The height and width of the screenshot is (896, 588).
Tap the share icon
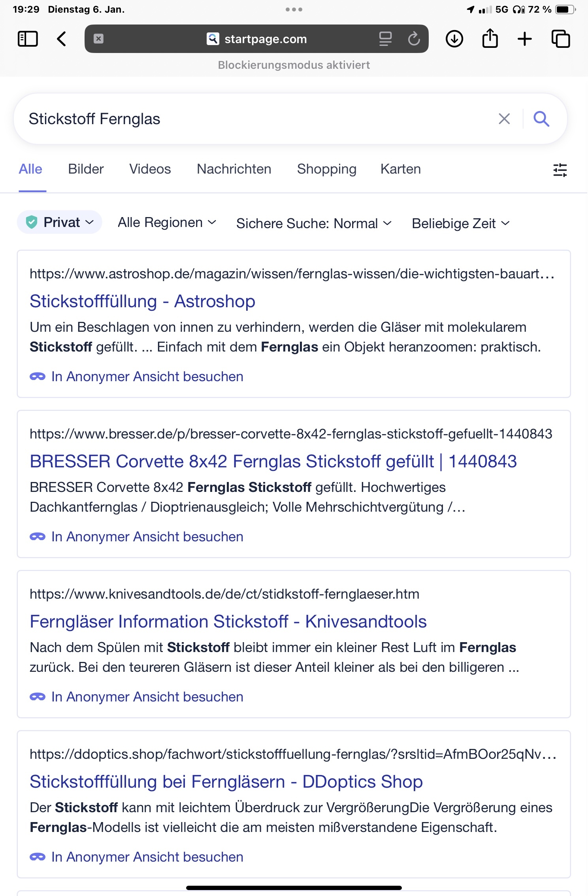490,39
